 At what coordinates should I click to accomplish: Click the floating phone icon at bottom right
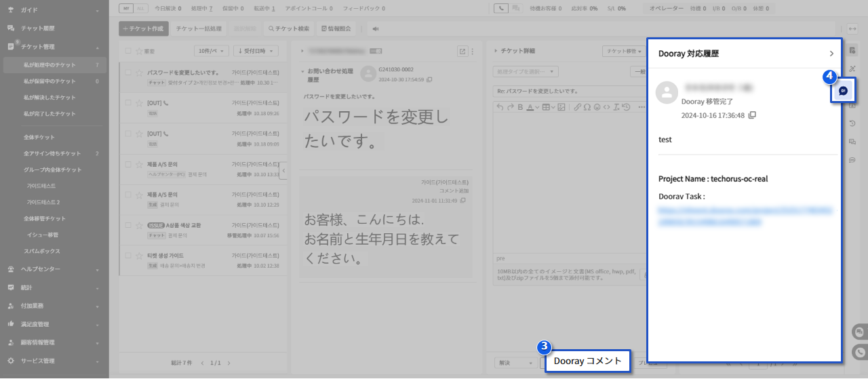(859, 353)
